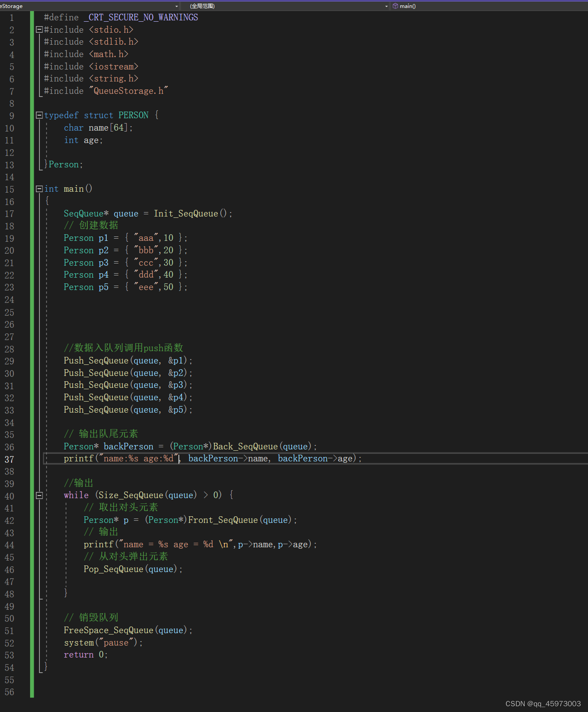The image size is (588, 712).
Task: Click on Push_SeqQueue(queue, &p3) call
Action: point(128,385)
